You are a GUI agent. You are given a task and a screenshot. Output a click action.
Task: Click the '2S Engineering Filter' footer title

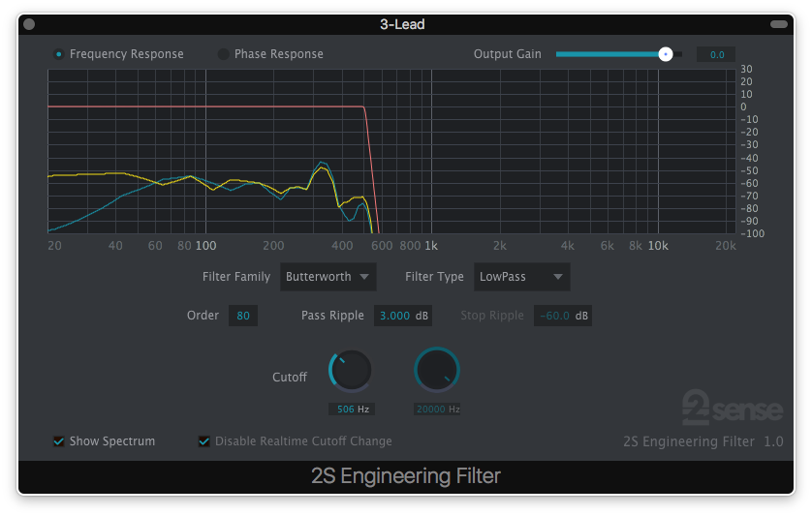pos(406,476)
